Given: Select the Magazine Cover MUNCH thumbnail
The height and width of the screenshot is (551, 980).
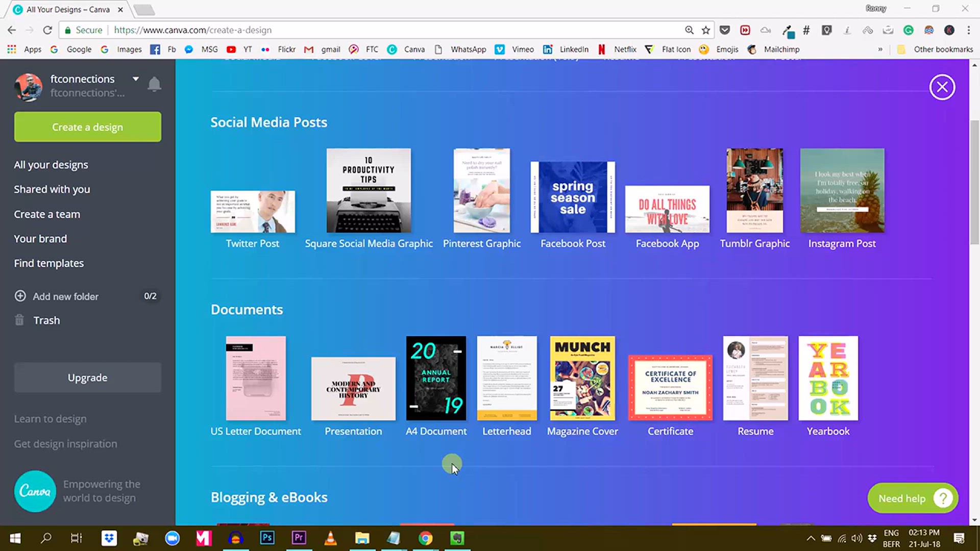Looking at the screenshot, I should pos(582,378).
